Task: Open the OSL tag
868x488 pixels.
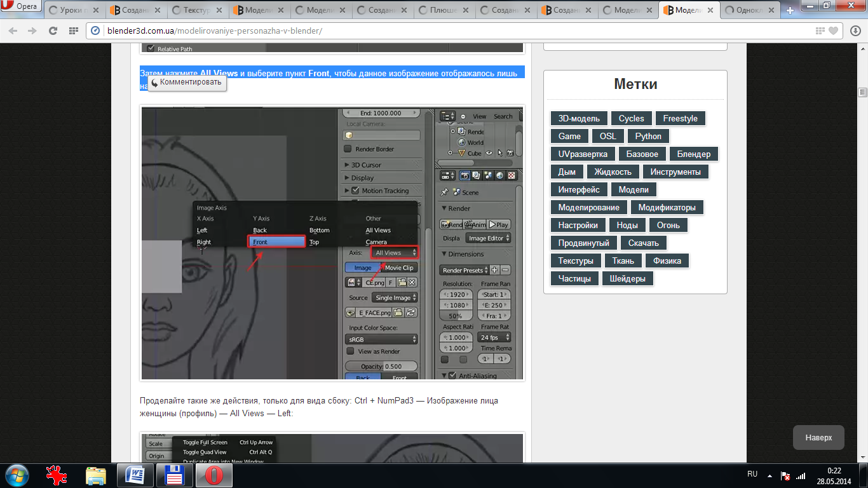Action: coord(608,136)
